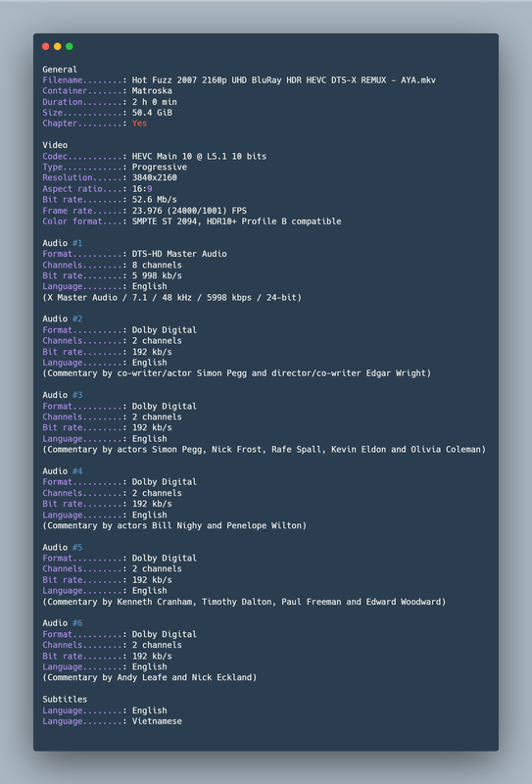Click the Bill Nighy and Penelope Wilton commentary line
Viewport: 532px width, 784px height.
coord(174,525)
